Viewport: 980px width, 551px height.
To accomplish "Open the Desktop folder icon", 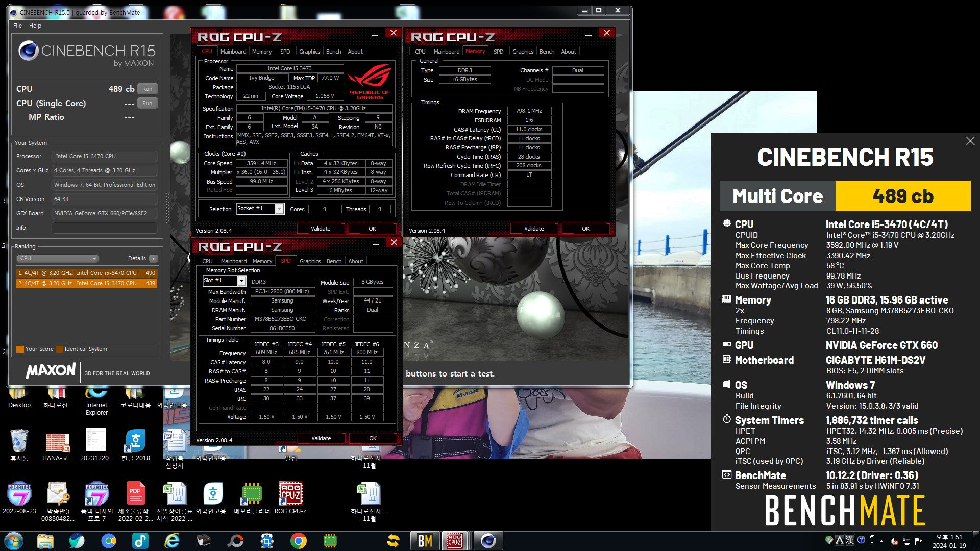I will tap(19, 398).
